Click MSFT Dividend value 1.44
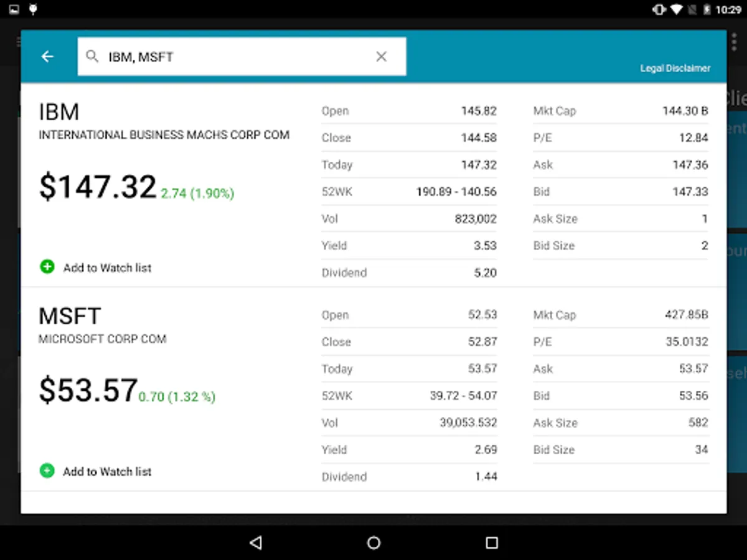This screenshot has height=560, width=747. click(486, 477)
